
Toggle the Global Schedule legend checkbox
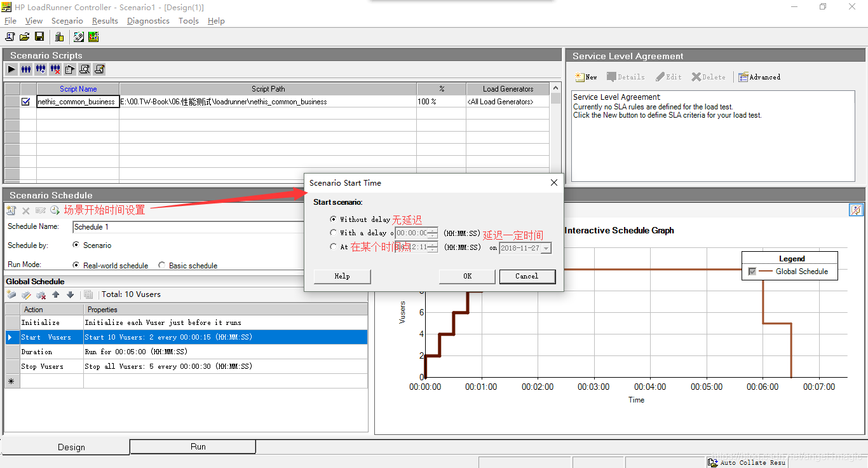coord(752,272)
